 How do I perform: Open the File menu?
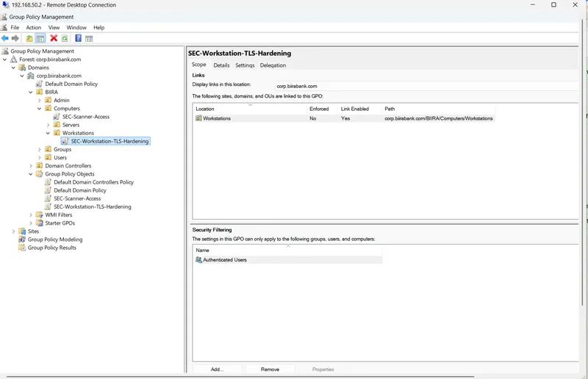click(15, 28)
